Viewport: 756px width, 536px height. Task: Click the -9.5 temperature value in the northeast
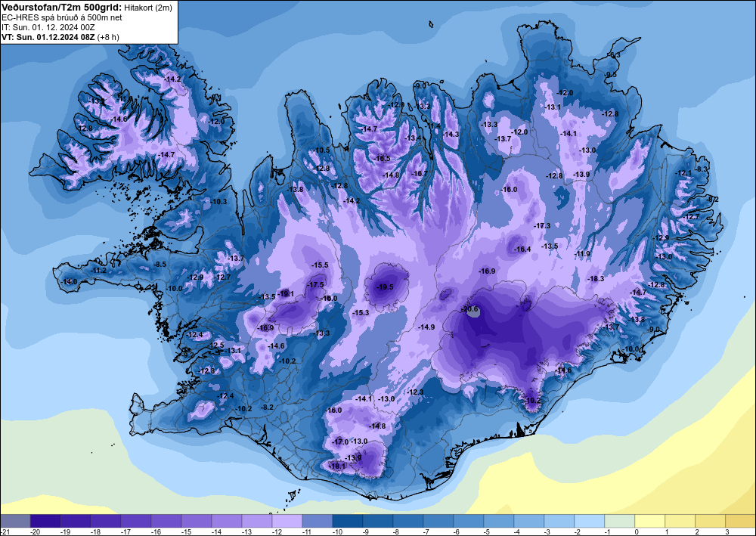[x=611, y=74]
